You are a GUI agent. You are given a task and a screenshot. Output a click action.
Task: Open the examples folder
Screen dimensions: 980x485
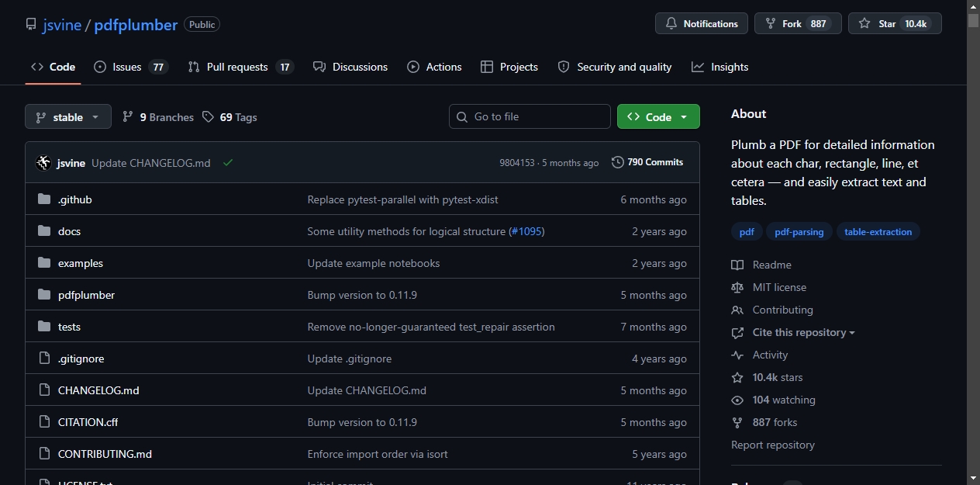click(x=81, y=263)
